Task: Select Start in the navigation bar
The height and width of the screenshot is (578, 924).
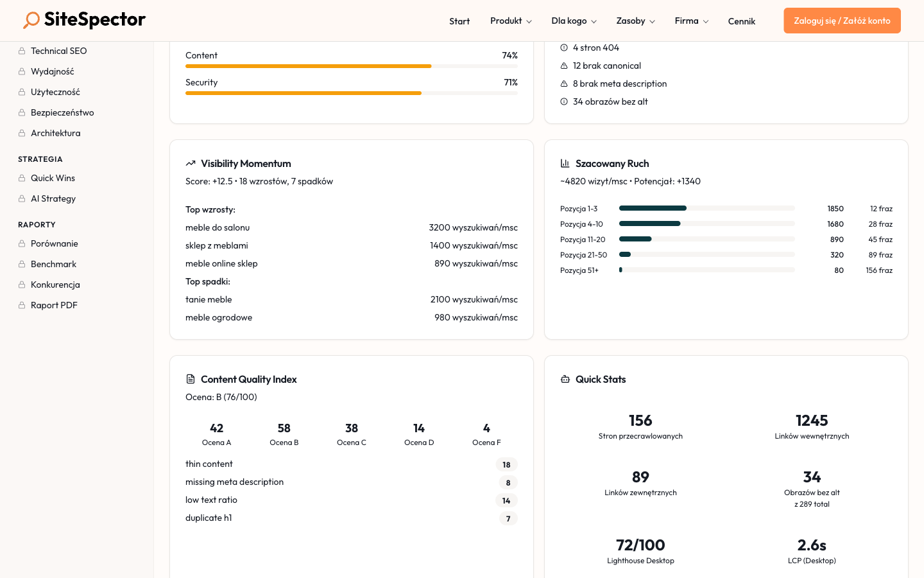Action: [x=459, y=21]
